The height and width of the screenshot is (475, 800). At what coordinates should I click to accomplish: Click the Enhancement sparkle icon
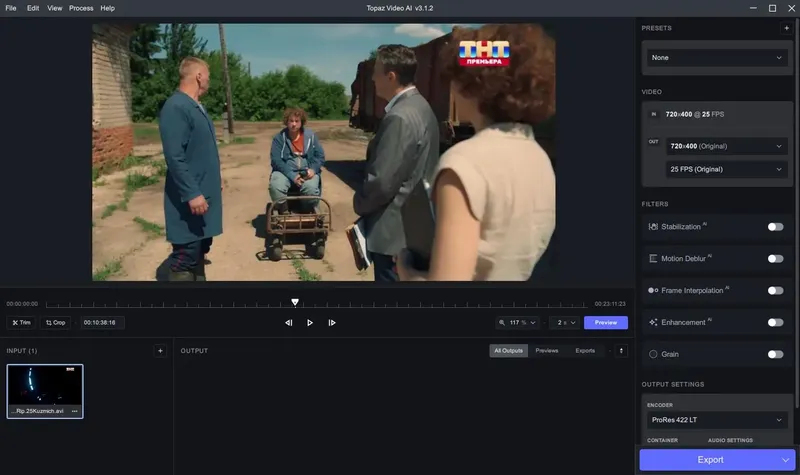[653, 322]
